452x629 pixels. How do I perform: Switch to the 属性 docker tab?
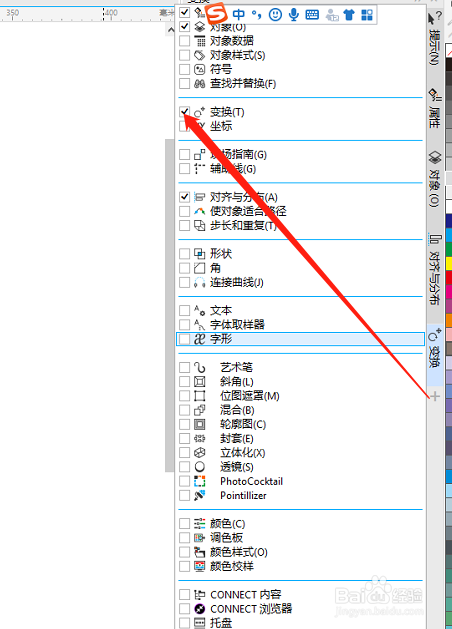pos(434,109)
